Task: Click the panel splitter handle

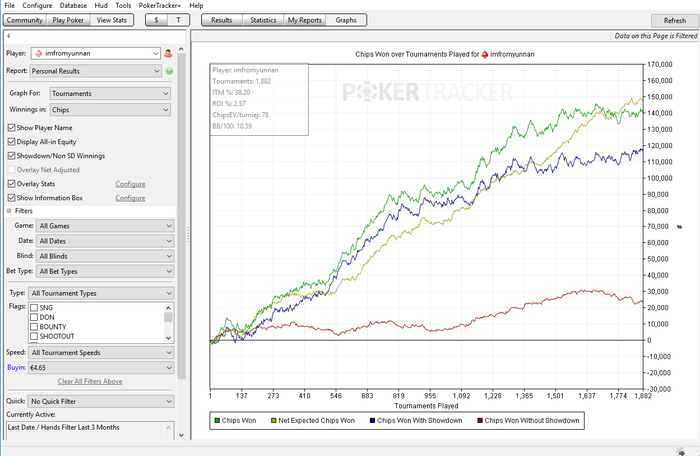Action: pyautogui.click(x=188, y=234)
